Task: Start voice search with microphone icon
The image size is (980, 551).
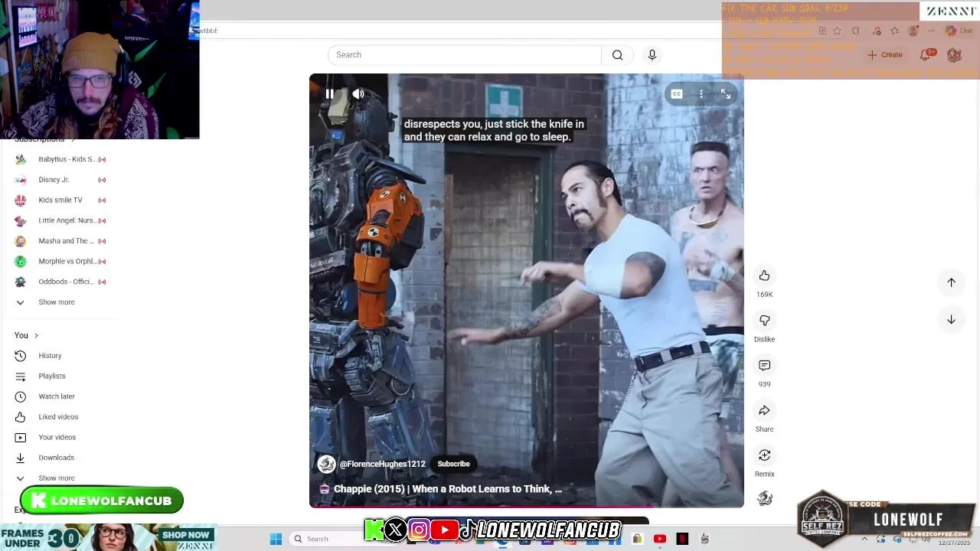Action: tap(652, 55)
